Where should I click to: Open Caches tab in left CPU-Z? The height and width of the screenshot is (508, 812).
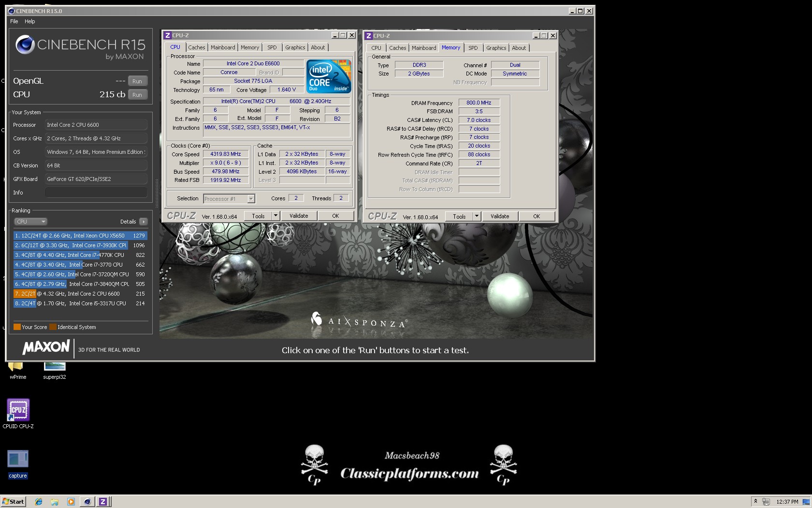coord(197,47)
